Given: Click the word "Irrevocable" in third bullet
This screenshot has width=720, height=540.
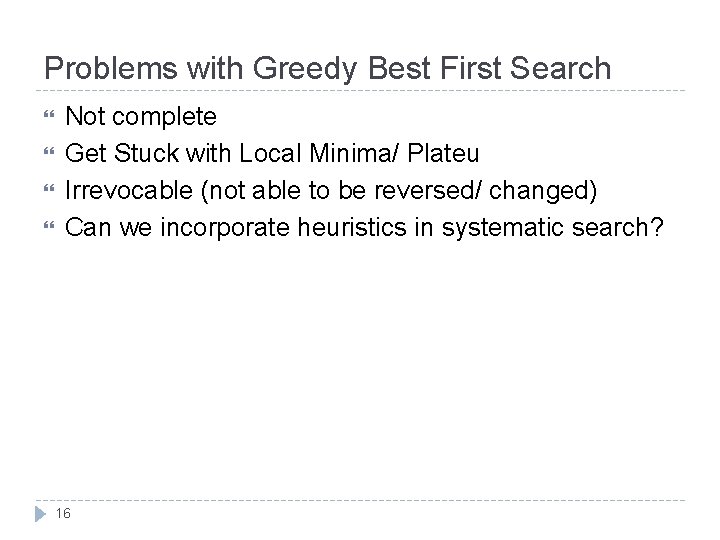Looking at the screenshot, I should (x=129, y=190).
